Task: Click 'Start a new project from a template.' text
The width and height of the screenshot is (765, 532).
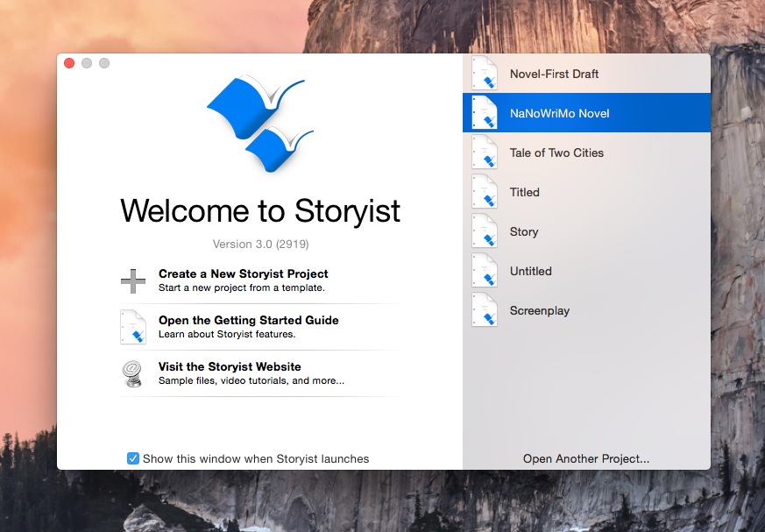Action: [242, 287]
